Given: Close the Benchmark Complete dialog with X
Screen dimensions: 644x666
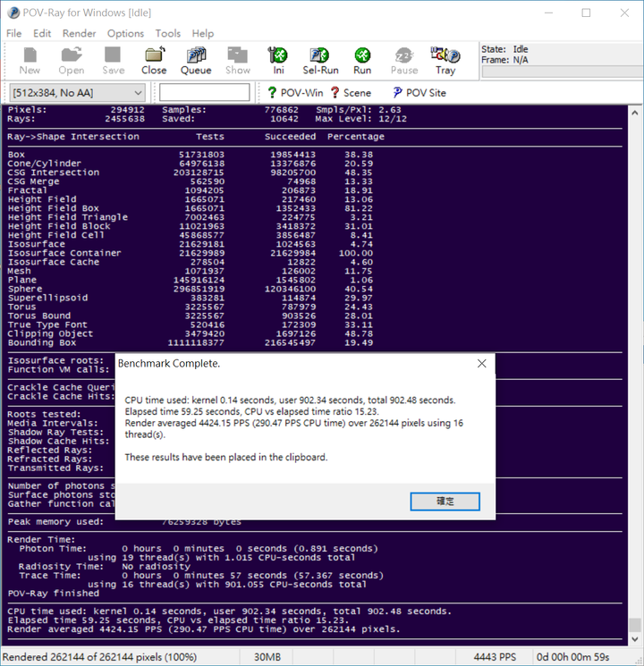Looking at the screenshot, I should pos(481,364).
